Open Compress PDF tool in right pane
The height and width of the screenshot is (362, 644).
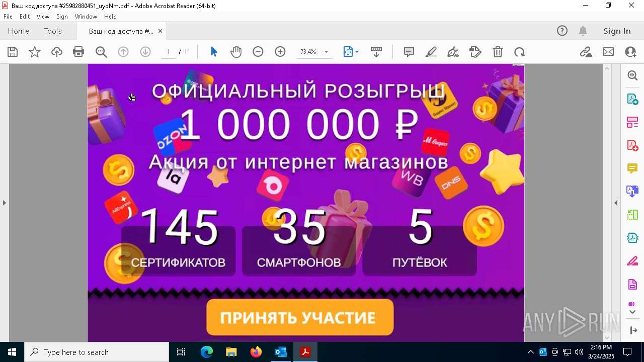click(x=632, y=238)
